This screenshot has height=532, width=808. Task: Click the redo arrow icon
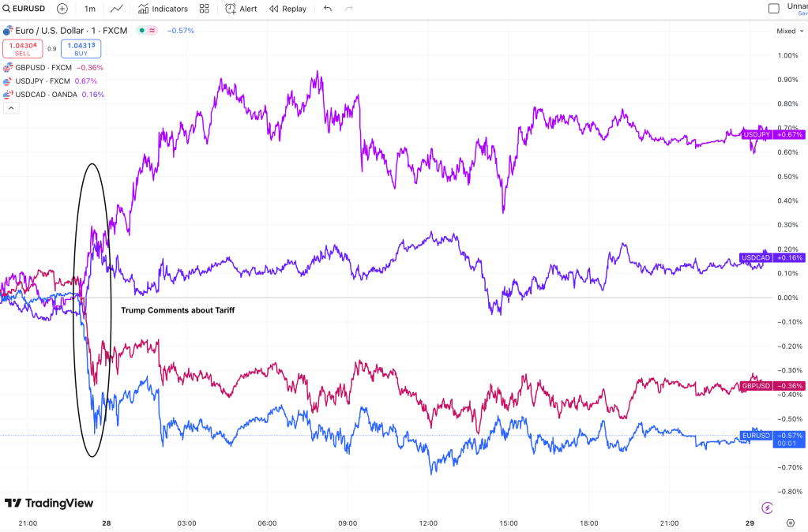point(349,9)
